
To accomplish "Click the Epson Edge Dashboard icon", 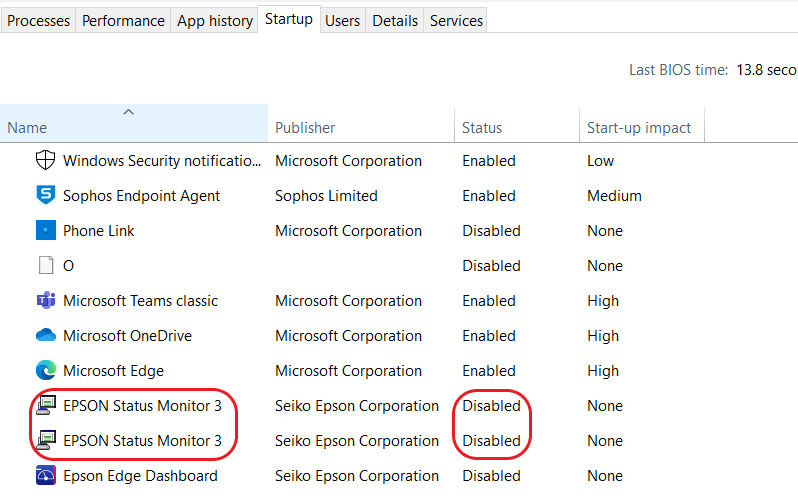I will tap(45, 476).
